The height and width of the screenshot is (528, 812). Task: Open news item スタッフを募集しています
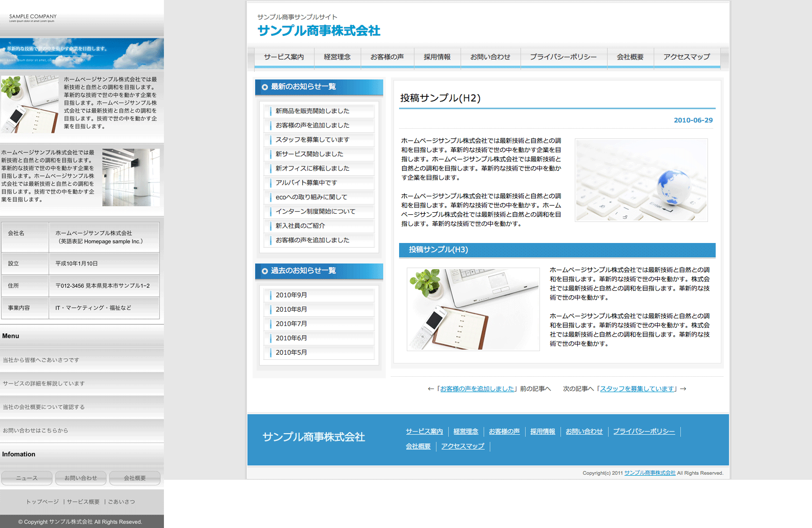pyautogui.click(x=312, y=140)
